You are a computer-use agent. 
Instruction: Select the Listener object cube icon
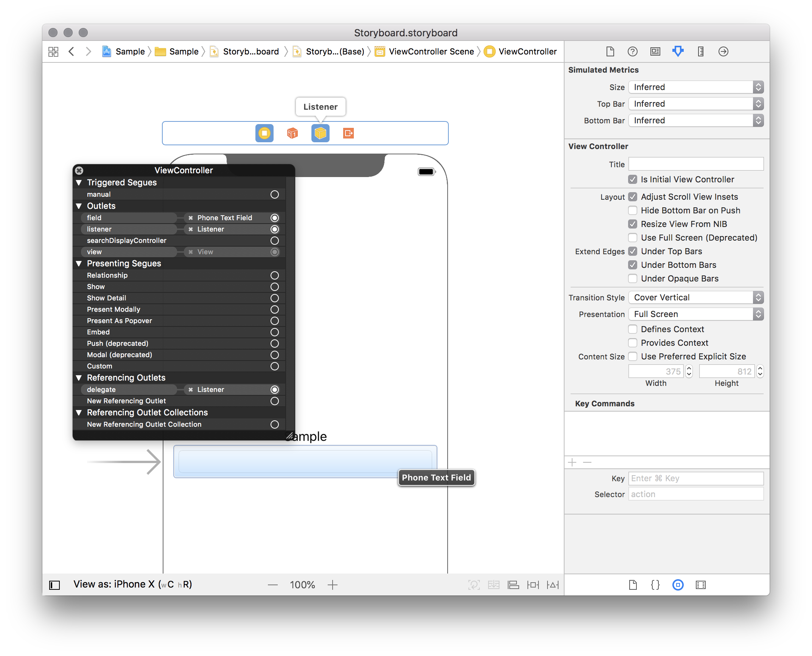tap(320, 133)
